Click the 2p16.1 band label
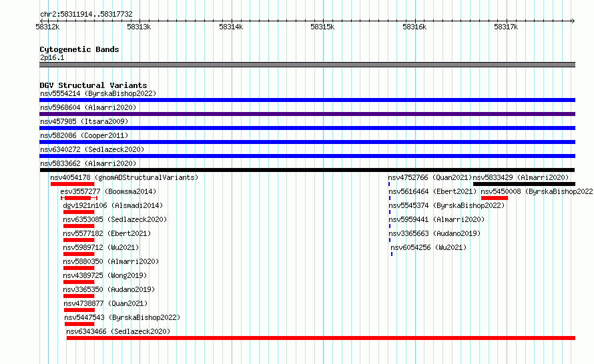The width and height of the screenshot is (594, 364). coord(52,57)
